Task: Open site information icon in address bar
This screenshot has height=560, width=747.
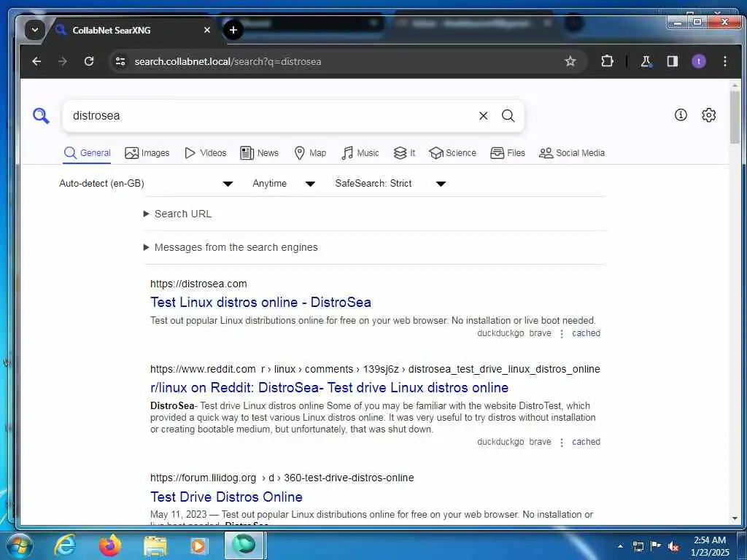Action: [x=120, y=61]
